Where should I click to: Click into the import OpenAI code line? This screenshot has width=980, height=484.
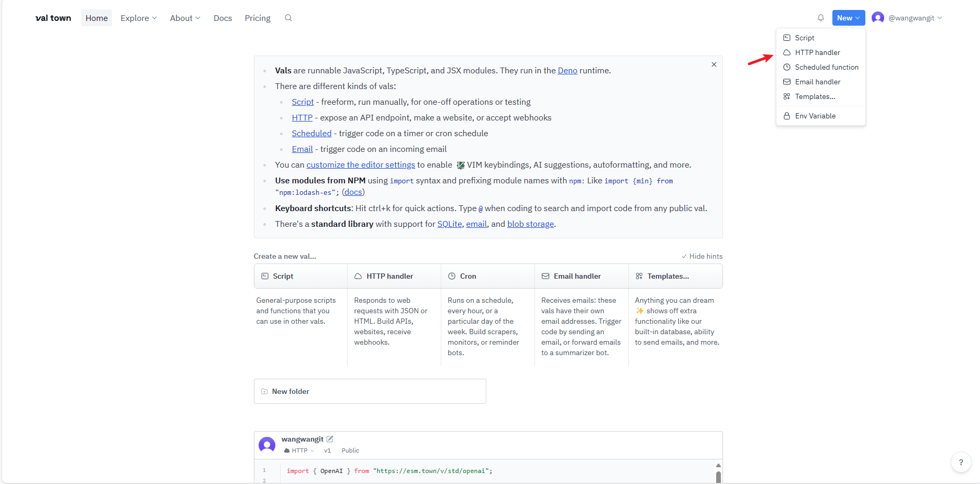(389, 471)
